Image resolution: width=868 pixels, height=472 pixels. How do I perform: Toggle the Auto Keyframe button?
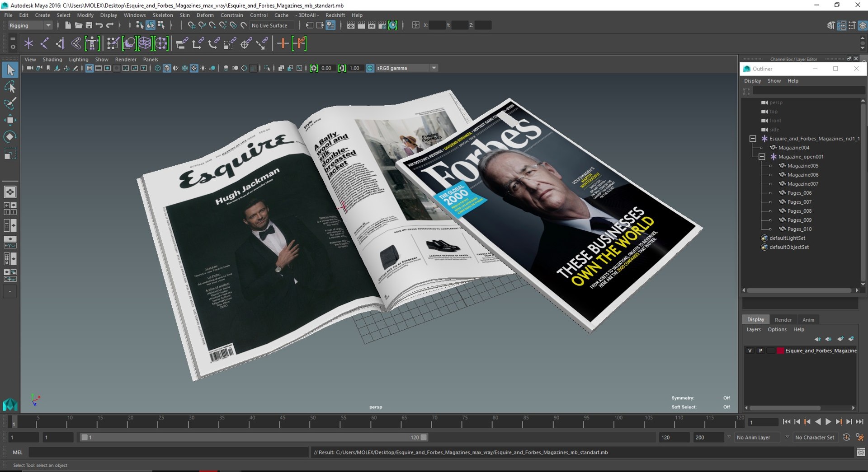pyautogui.click(x=846, y=437)
